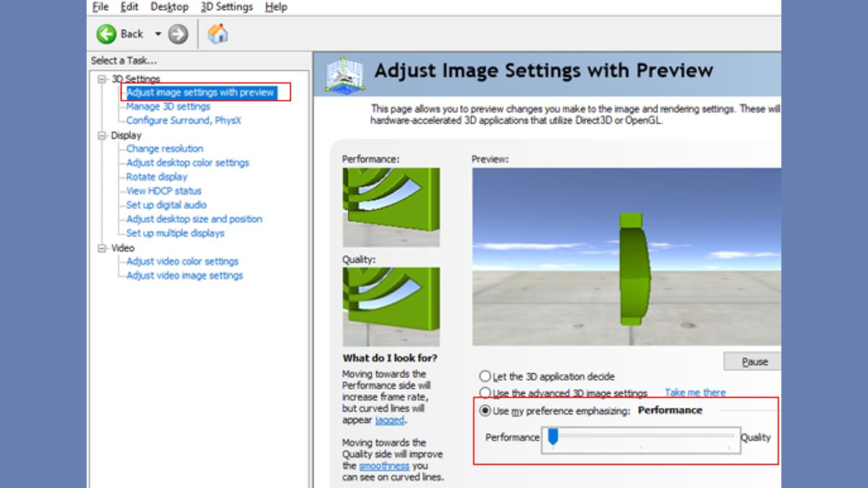Click the Forward arrow icon
Image resolution: width=868 pixels, height=488 pixels.
click(178, 34)
